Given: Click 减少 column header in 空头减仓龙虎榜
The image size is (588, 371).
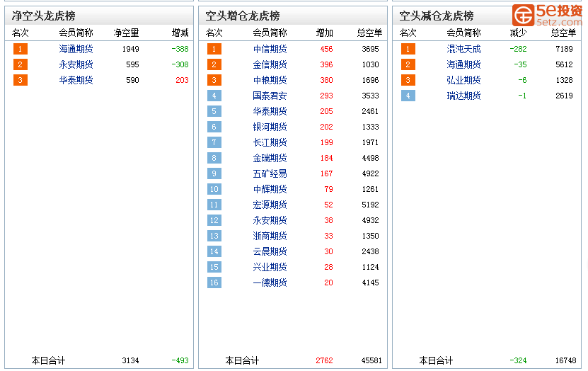Looking at the screenshot, I should click(518, 33).
